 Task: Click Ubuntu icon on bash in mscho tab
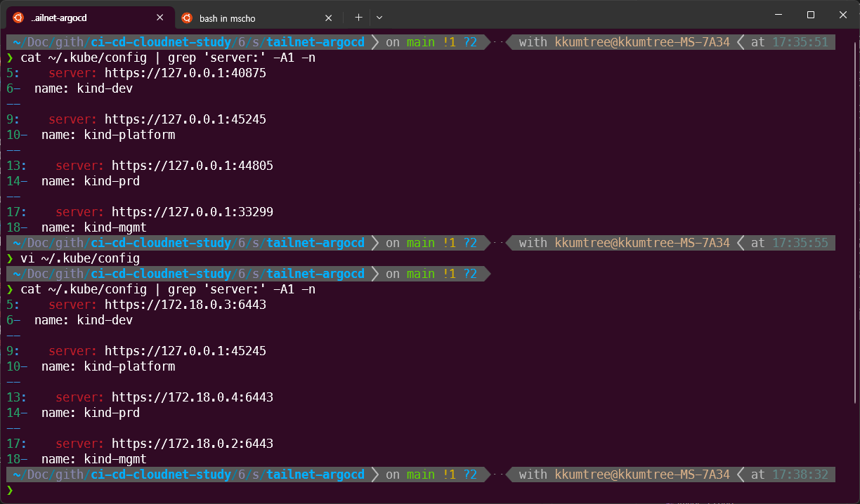(186, 18)
